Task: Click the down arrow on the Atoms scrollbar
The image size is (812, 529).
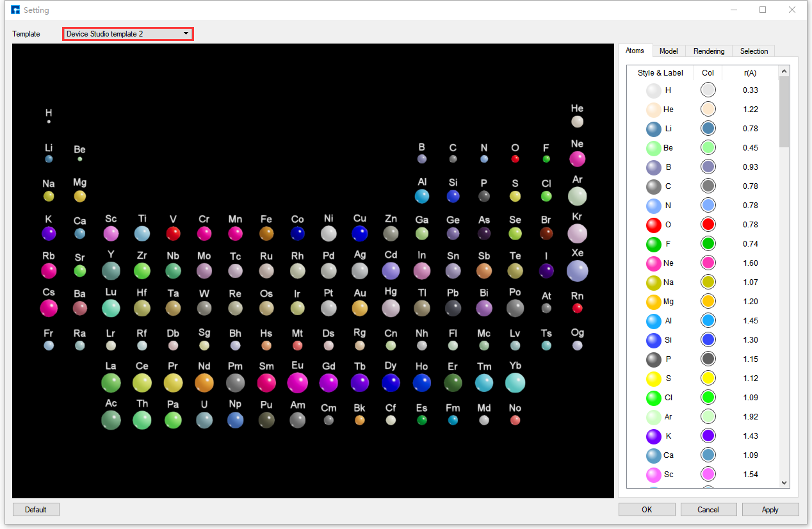Action: (x=784, y=482)
